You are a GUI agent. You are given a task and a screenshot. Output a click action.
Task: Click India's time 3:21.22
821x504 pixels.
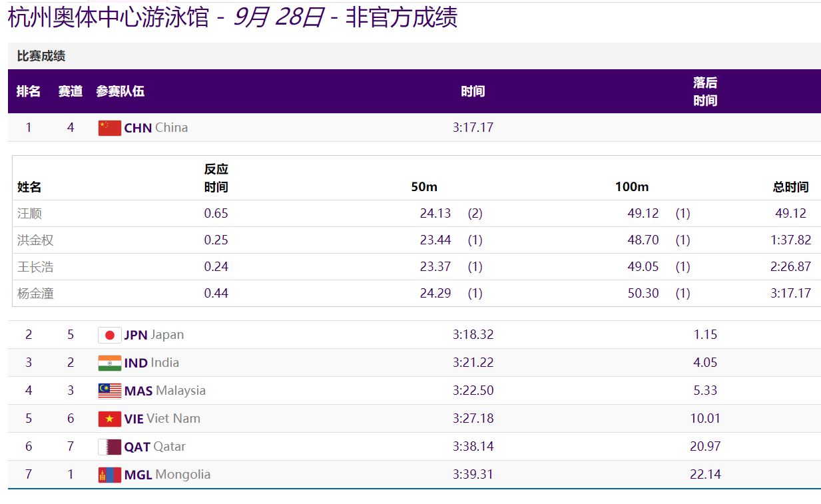(473, 363)
